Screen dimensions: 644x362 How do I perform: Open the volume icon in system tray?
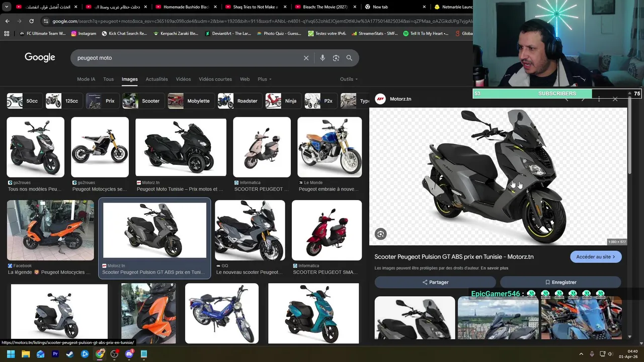coord(610,354)
